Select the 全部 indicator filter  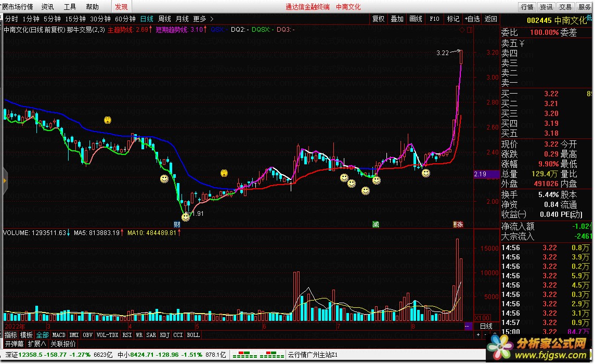tap(42, 335)
